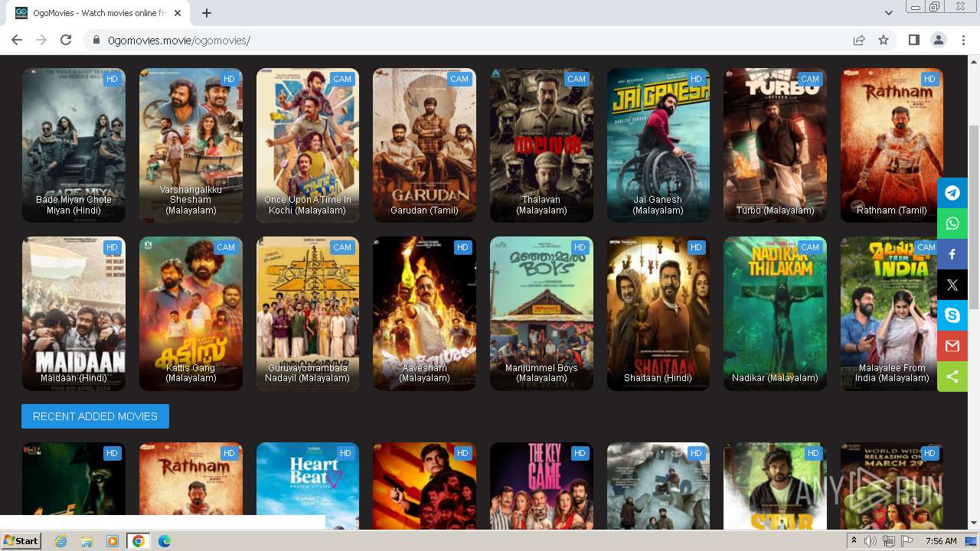Share page on Facebook icon

coord(952,254)
